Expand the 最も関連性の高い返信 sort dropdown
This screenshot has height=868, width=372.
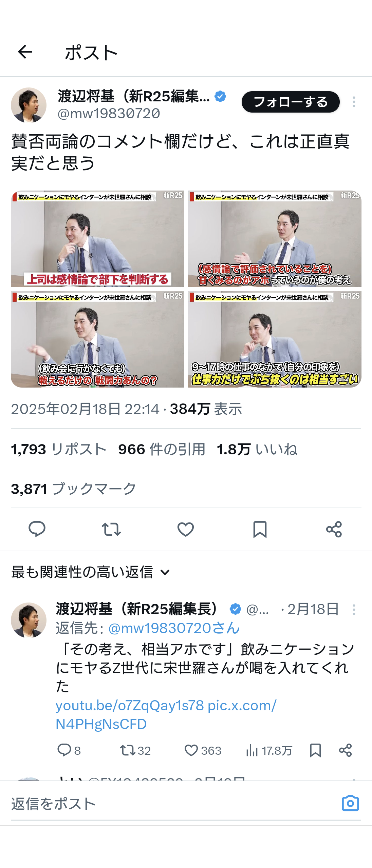click(90, 572)
